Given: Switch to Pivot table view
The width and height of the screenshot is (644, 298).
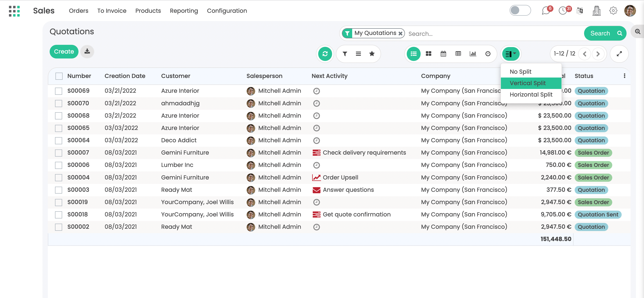Looking at the screenshot, I should pyautogui.click(x=458, y=54).
